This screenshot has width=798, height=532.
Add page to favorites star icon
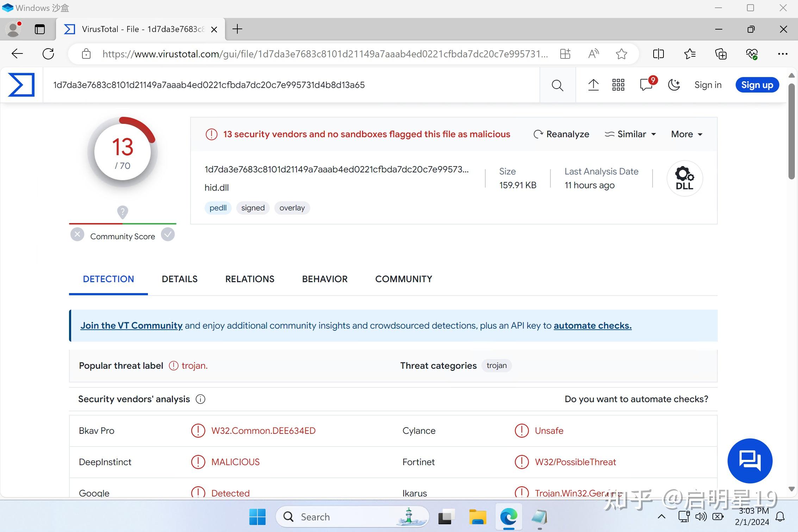[622, 54]
